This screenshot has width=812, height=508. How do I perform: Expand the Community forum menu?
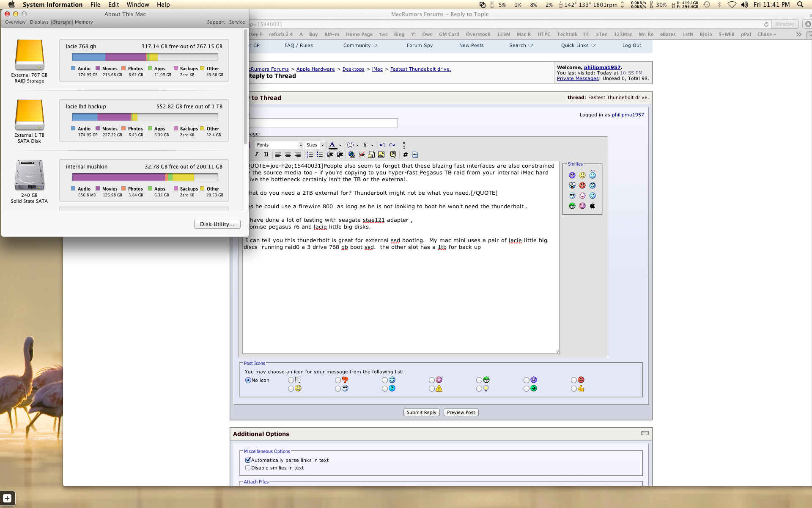coord(360,45)
